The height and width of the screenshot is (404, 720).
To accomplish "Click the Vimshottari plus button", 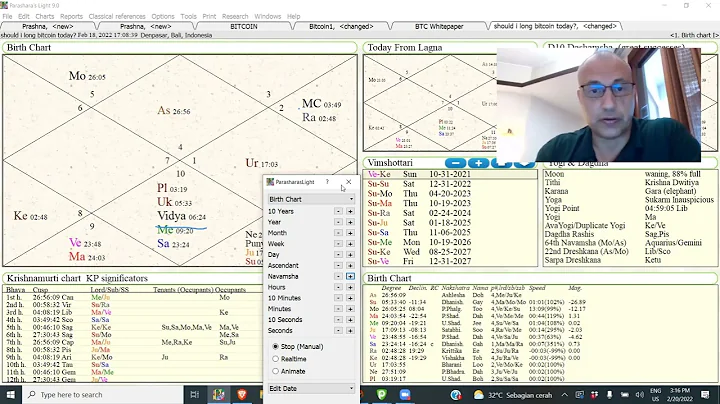I will click(478, 163).
